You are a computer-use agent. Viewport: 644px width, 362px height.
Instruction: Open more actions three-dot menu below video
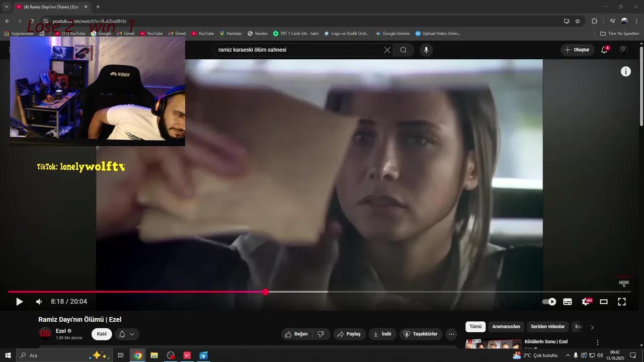(451, 334)
